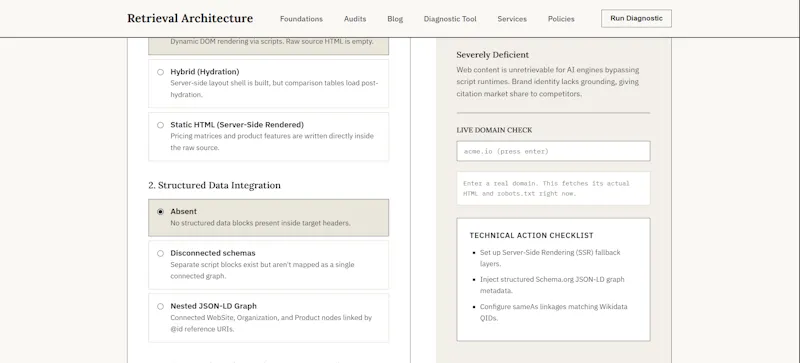Open the Foundations menu item
This screenshot has width=800, height=363.
[x=301, y=19]
